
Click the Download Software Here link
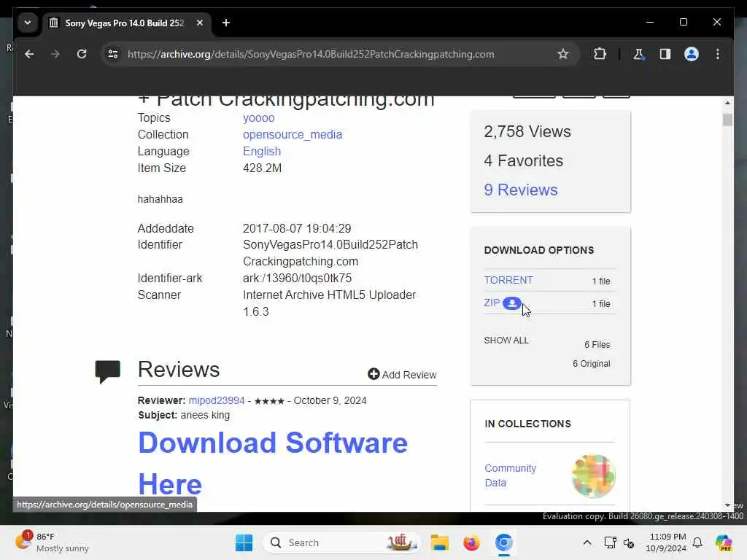click(273, 463)
